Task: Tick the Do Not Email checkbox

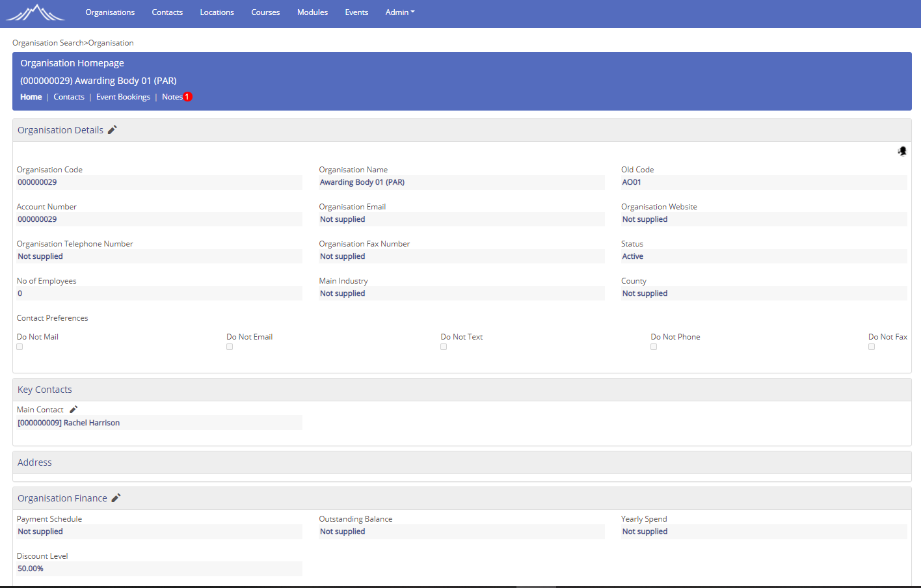Action: point(230,347)
